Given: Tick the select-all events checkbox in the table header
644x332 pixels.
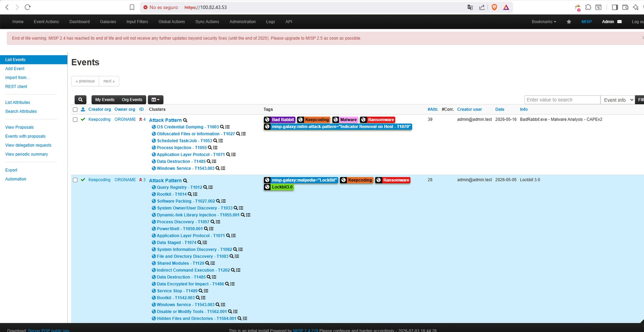Looking at the screenshot, I should pyautogui.click(x=75, y=110).
